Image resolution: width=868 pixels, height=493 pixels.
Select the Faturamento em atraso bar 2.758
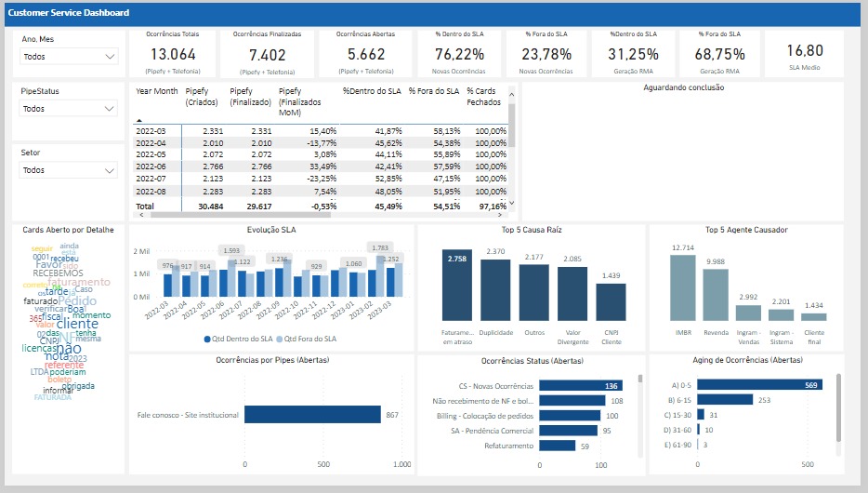coord(457,286)
